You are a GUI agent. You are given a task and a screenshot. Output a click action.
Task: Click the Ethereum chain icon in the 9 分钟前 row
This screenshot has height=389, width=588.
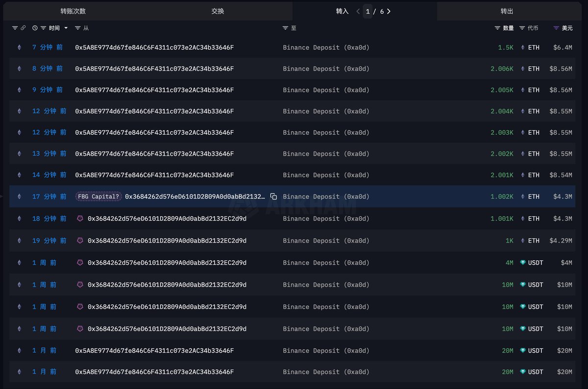click(x=20, y=90)
